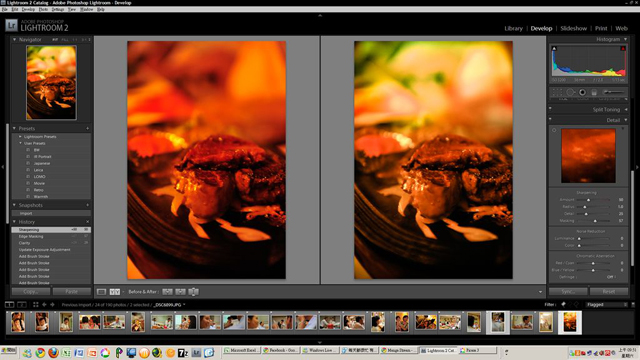Open the Flagged filter dropdown

[x=607, y=304]
